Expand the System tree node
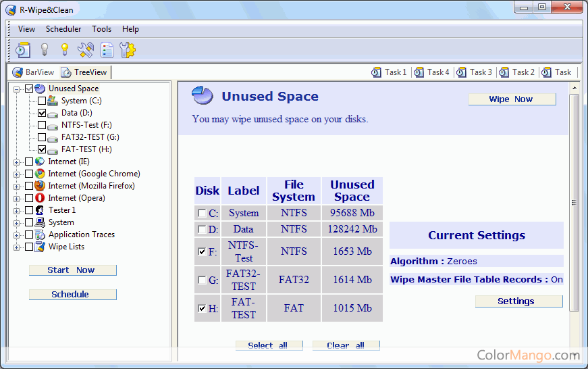 click(x=16, y=223)
